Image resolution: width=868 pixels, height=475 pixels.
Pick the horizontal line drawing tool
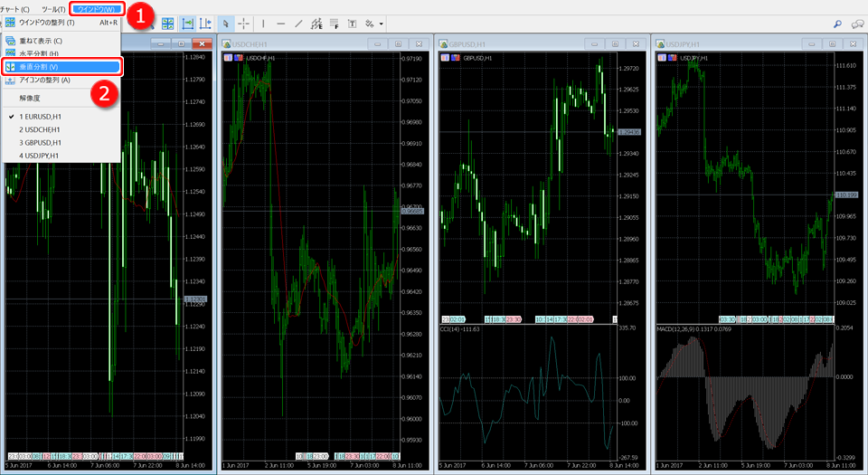pos(281,23)
